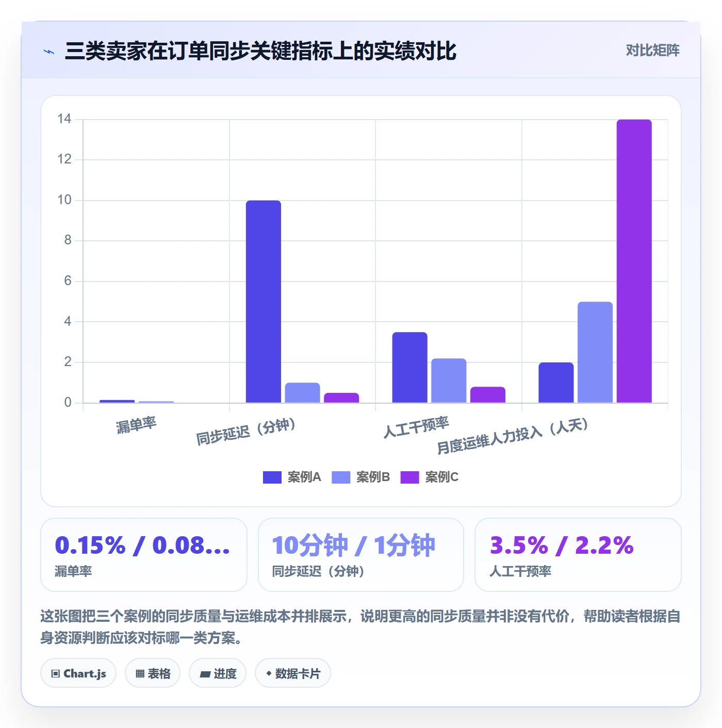Click the 案例B bar for 月度运维人力投入
The height and width of the screenshot is (728, 722).
[595, 352]
